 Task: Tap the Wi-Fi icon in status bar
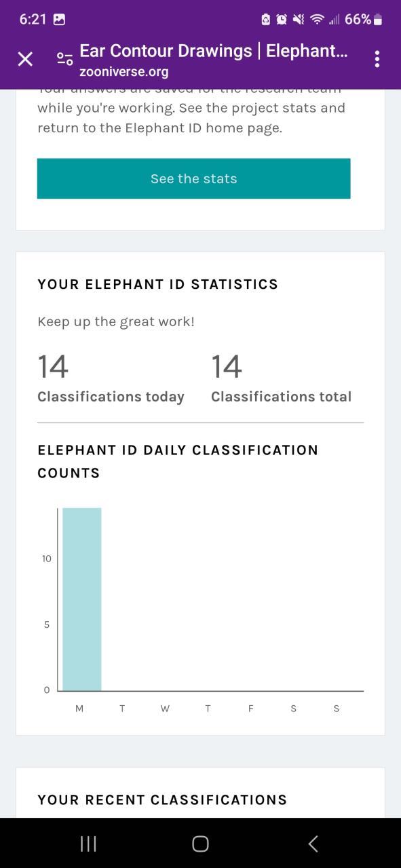(x=317, y=20)
